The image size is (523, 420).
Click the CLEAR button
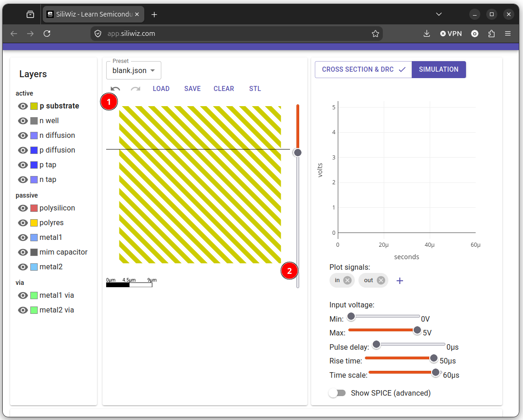(224, 89)
